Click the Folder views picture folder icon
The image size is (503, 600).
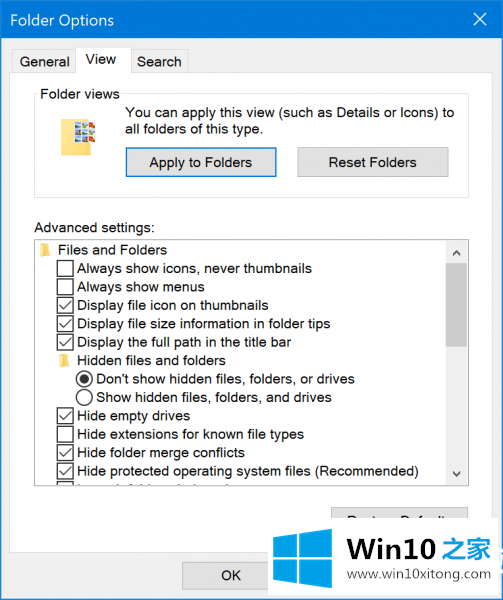[78, 137]
